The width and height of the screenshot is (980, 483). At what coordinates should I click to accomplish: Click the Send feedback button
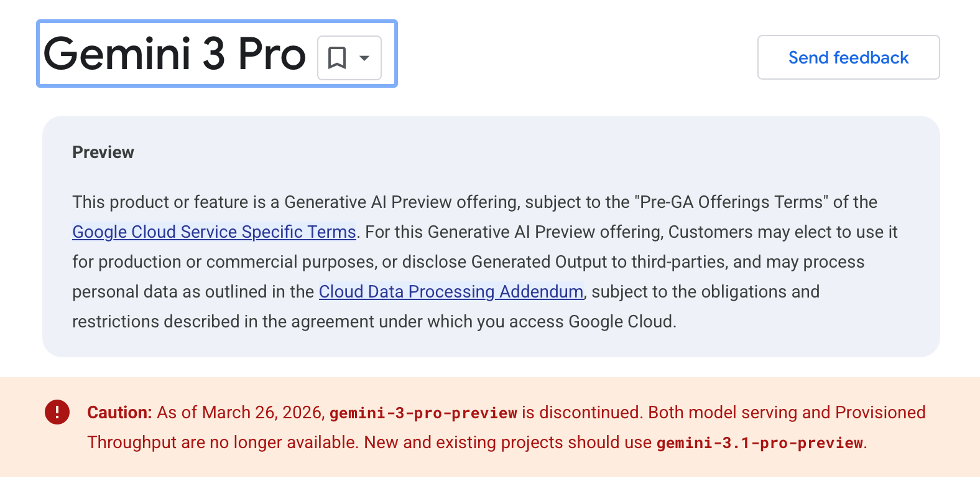tap(848, 57)
